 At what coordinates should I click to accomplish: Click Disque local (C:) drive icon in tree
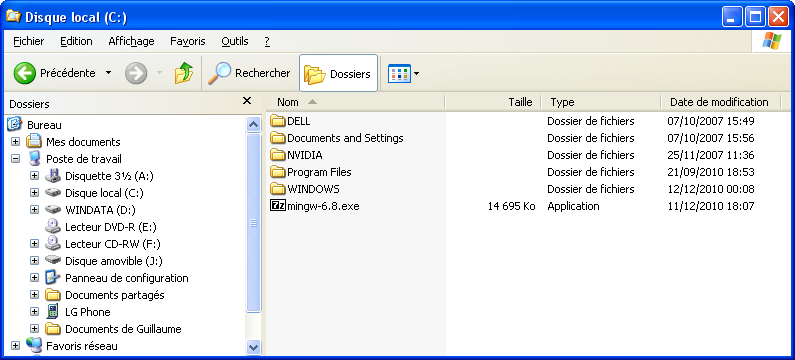[x=53, y=193]
